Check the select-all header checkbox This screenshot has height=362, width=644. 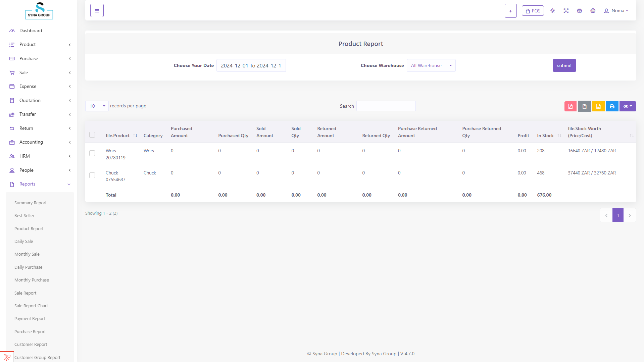pos(92,135)
